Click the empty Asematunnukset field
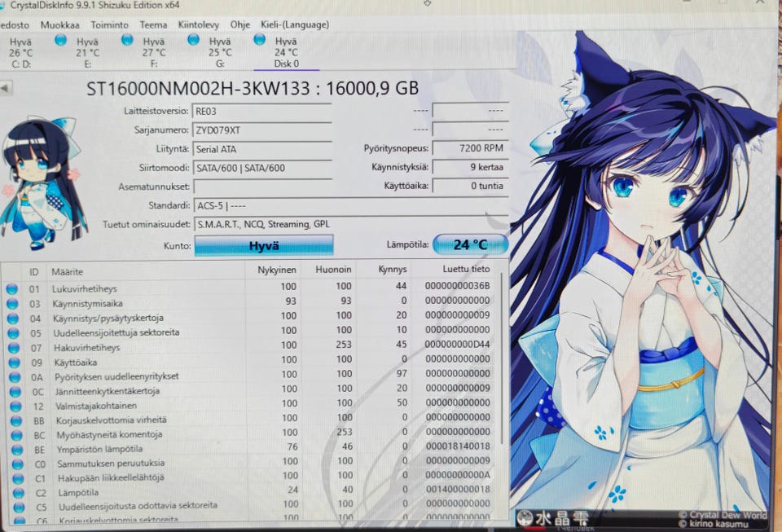This screenshot has width=782, height=532. [263, 187]
